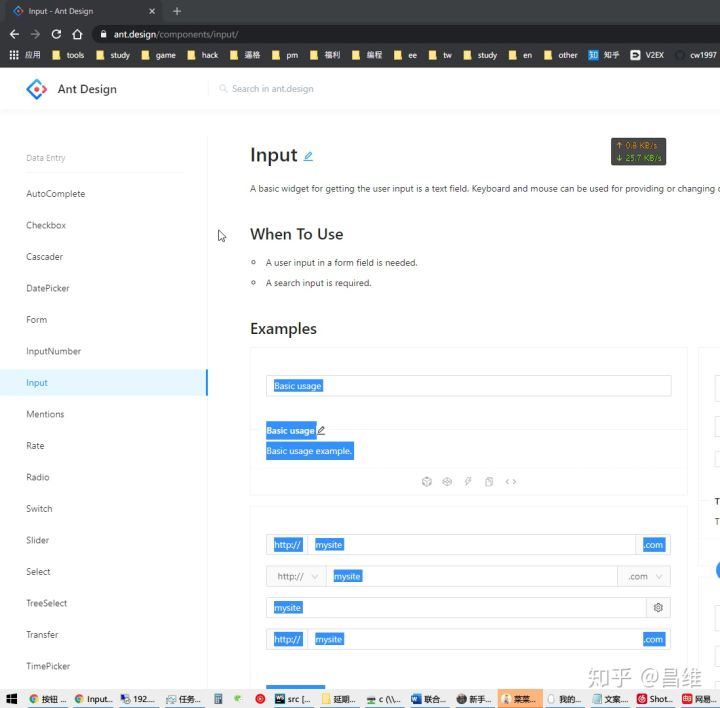Click the Ant Design logo icon
Viewport: 720px width, 708px height.
tap(36, 89)
